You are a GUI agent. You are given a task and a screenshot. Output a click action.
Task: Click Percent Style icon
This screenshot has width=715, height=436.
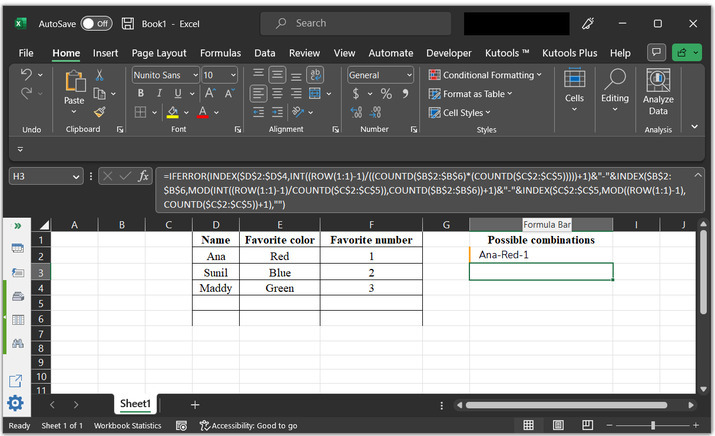pyautogui.click(x=386, y=94)
